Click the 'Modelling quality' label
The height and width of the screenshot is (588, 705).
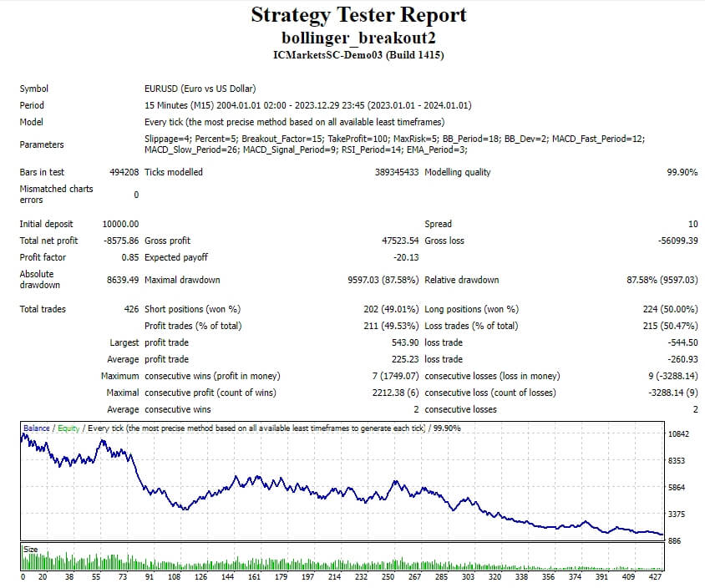coord(457,172)
